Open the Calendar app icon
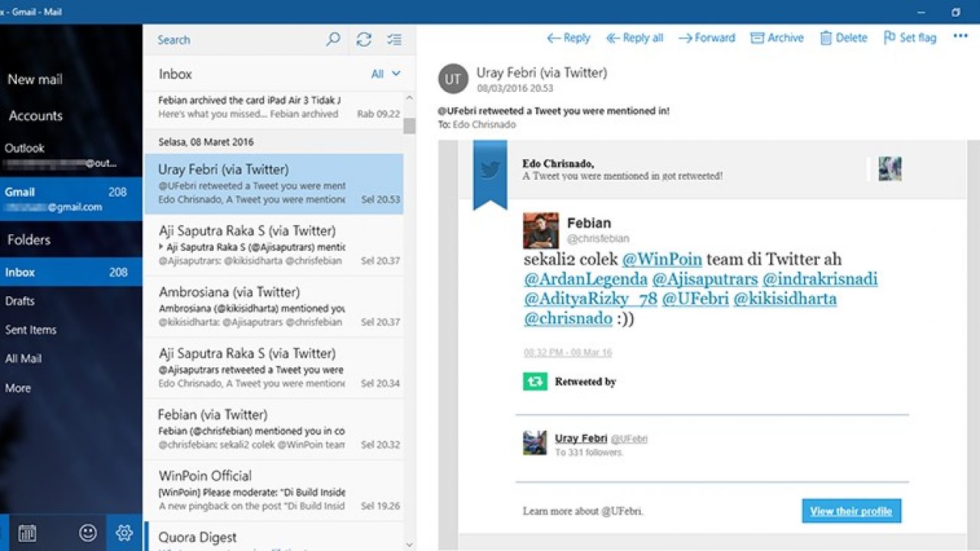The image size is (980, 551). (28, 533)
